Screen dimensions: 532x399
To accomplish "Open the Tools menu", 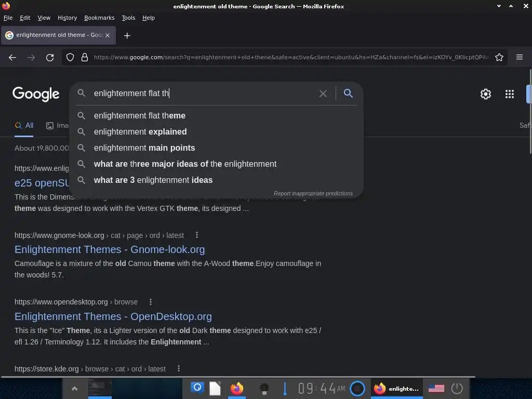I will (128, 18).
